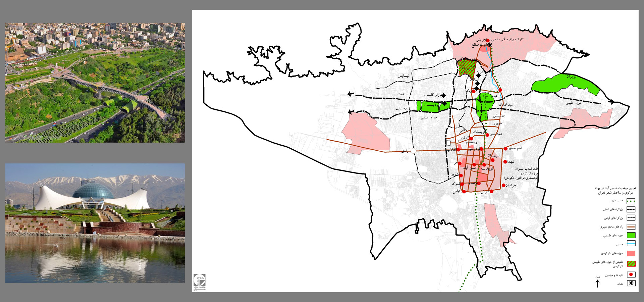The height and width of the screenshot is (302, 644).
Task: Click the green dotted metro route legend symbol
Action: pyautogui.click(x=631, y=201)
